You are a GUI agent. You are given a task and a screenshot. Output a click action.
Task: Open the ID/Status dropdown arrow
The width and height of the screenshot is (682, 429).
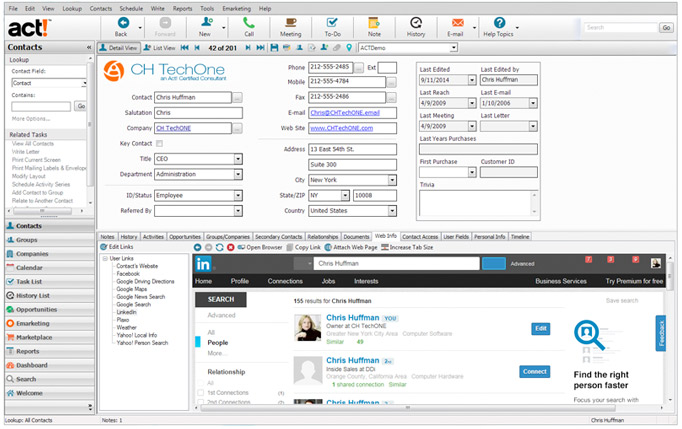click(238, 196)
